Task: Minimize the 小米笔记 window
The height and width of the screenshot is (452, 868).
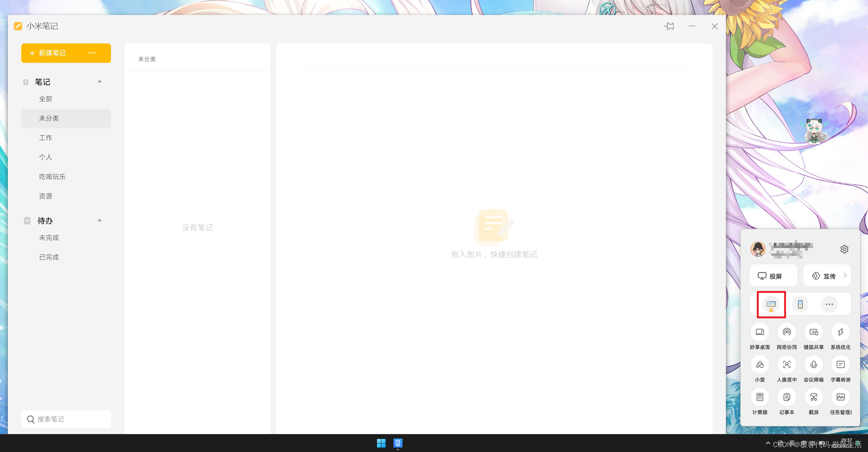Action: pyautogui.click(x=692, y=26)
